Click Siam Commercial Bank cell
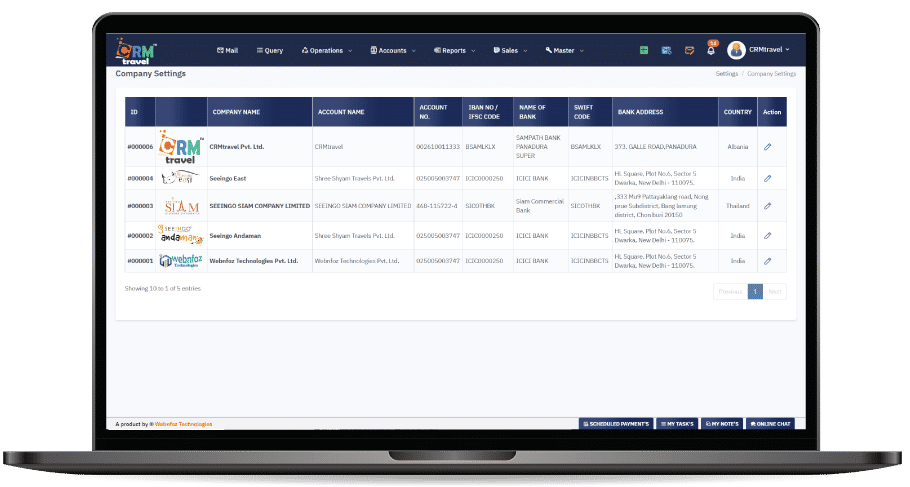910x487 pixels. 539,206
